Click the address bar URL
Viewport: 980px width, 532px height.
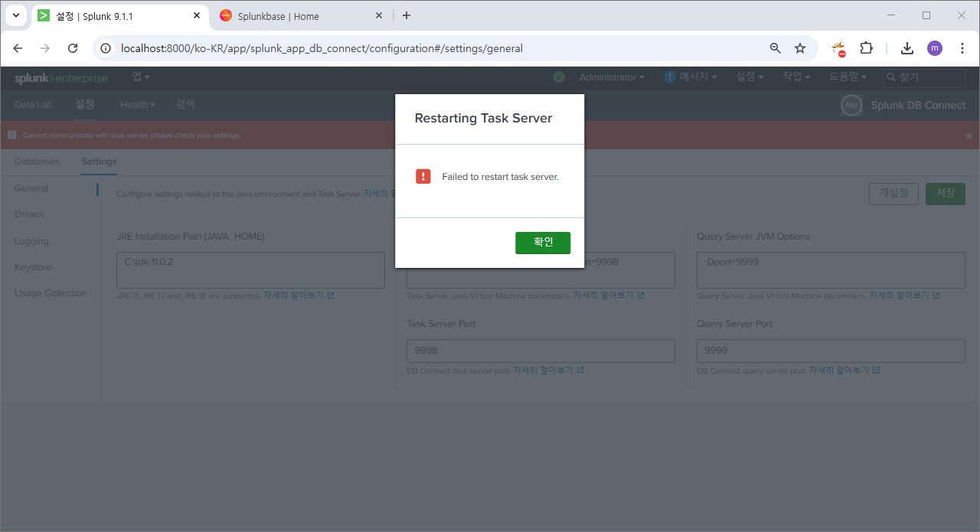pyautogui.click(x=322, y=48)
